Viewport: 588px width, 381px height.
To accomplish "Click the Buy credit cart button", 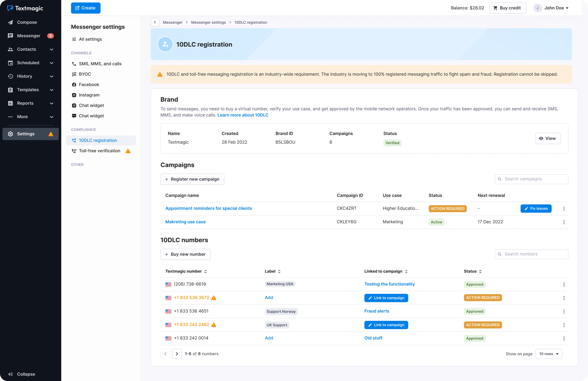I will tap(508, 8).
